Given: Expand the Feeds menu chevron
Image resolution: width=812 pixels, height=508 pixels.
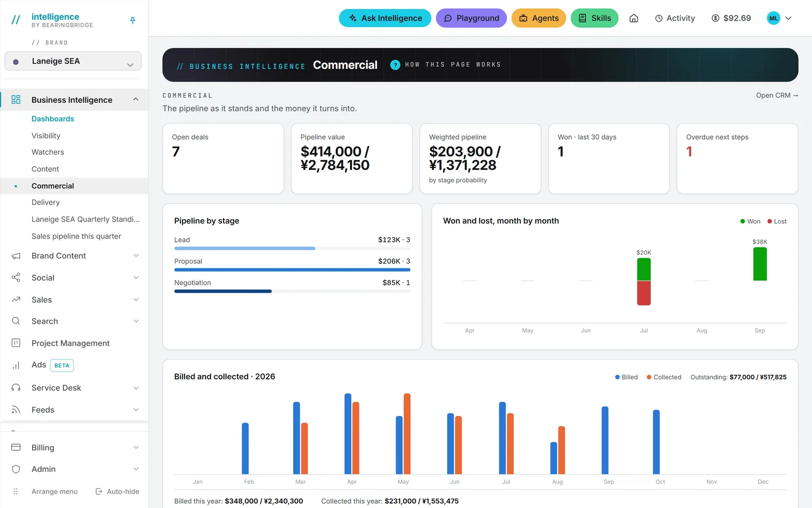Looking at the screenshot, I should tap(136, 410).
